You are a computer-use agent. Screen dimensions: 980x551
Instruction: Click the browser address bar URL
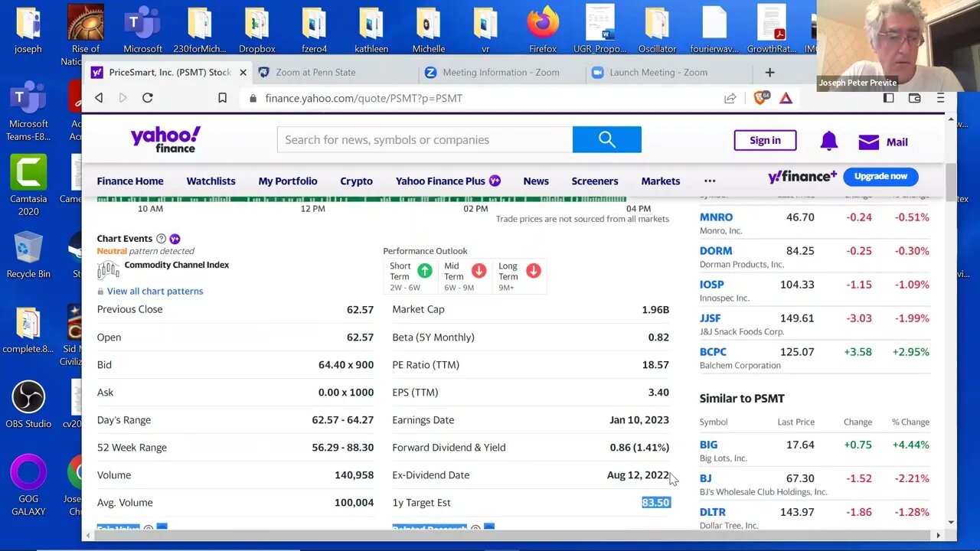364,98
